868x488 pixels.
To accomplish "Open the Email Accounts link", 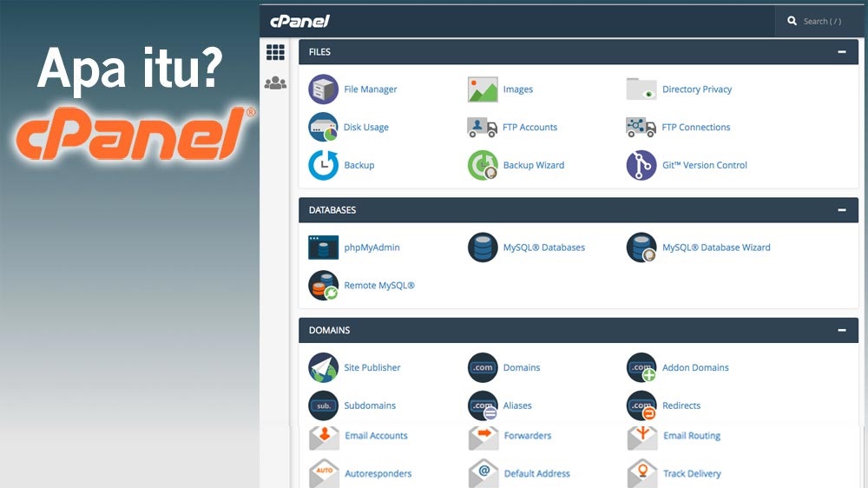I will click(377, 435).
